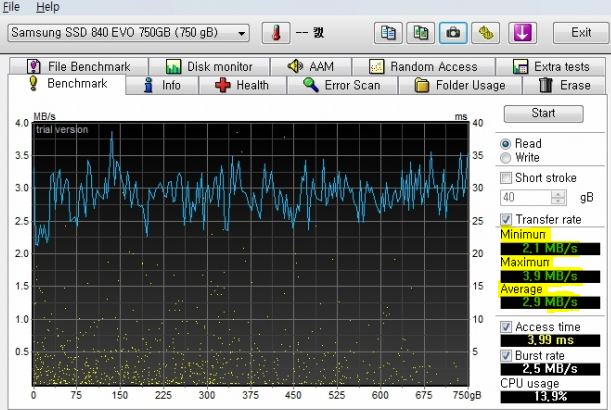
Task: Click the copy text to clipboard icon
Action: click(388, 33)
